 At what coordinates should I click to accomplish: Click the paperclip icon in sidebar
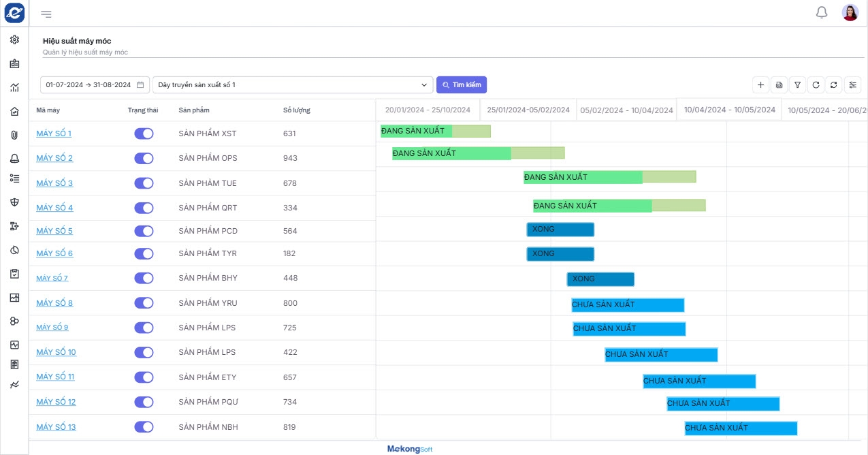click(x=14, y=134)
